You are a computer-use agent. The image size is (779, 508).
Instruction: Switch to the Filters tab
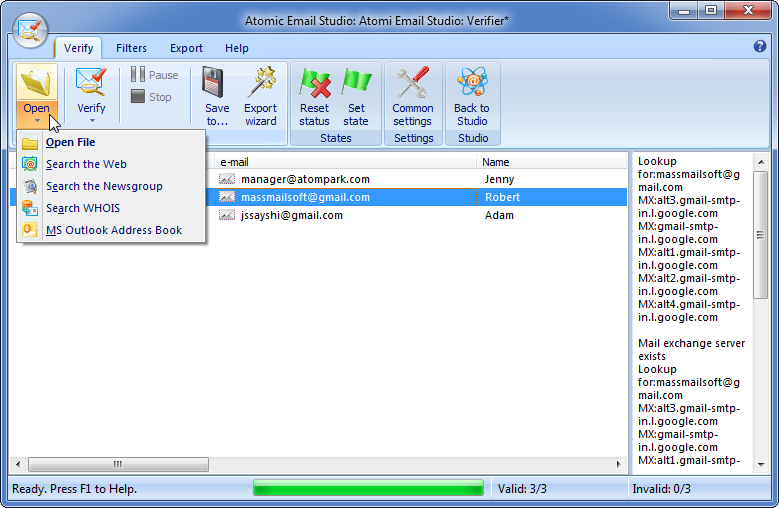131,48
